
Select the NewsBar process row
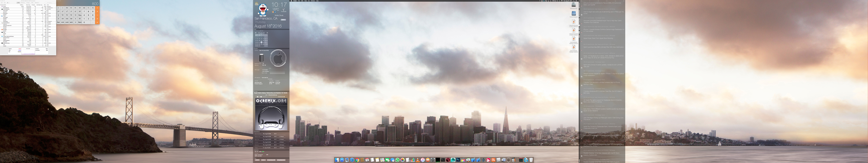[28, 30]
